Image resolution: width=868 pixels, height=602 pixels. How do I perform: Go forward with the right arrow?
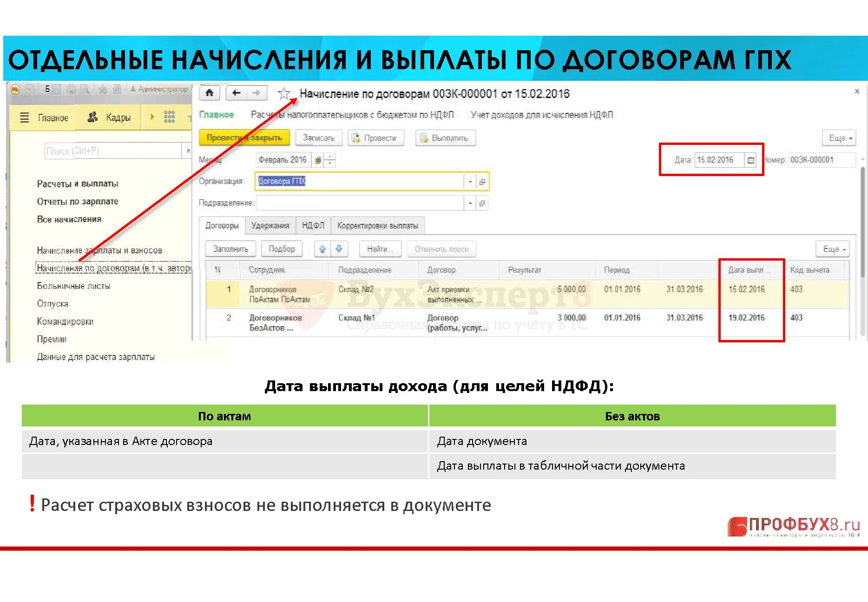(256, 93)
